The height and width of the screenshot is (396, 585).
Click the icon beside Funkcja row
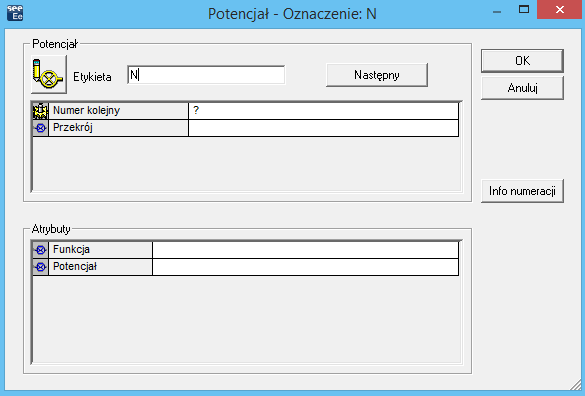pos(40,250)
